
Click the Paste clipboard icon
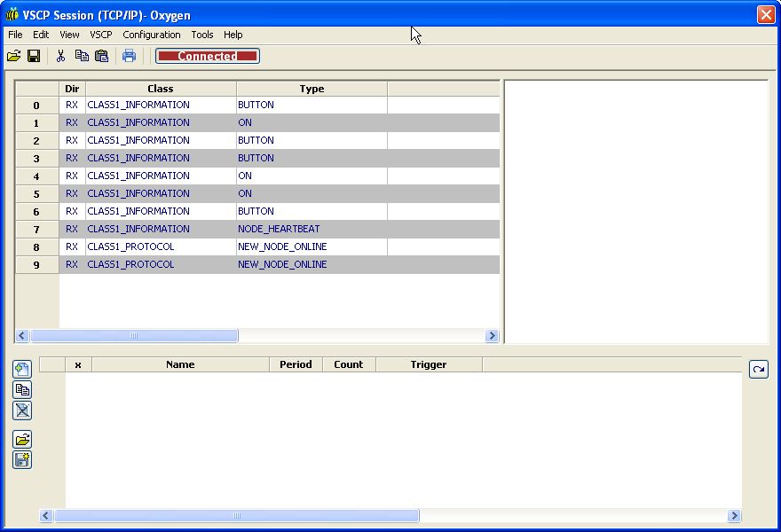pyautogui.click(x=102, y=56)
